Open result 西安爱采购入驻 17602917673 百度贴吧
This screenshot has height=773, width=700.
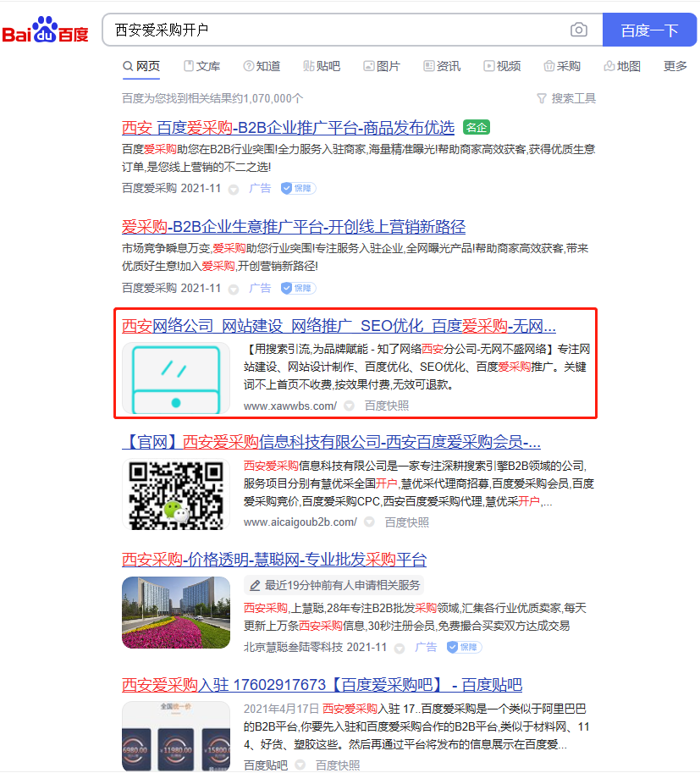(322, 685)
